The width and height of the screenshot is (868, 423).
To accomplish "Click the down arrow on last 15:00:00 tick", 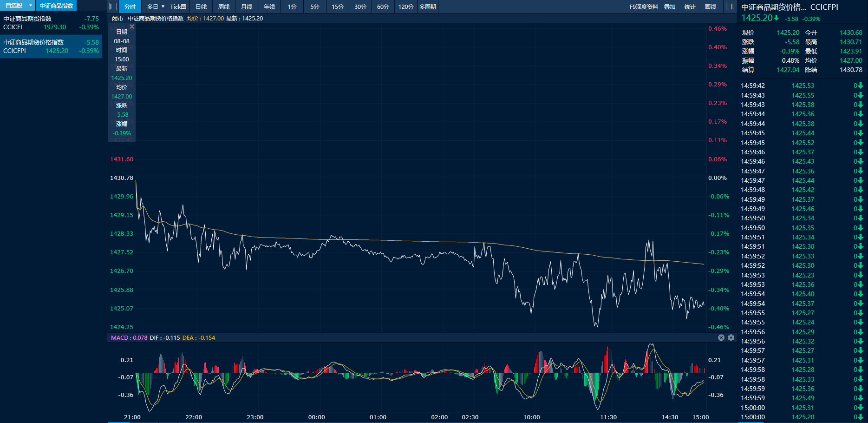I will pos(860,417).
